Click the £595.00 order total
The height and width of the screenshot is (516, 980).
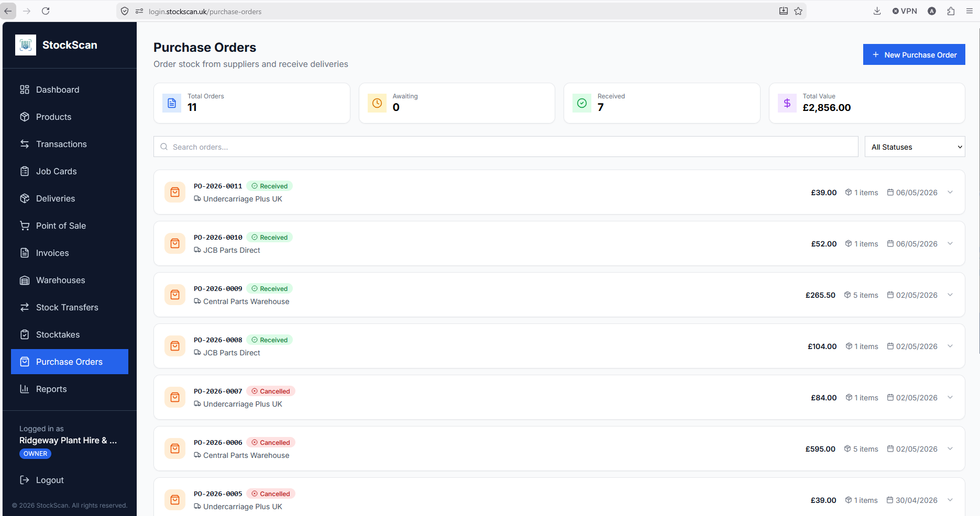click(820, 449)
